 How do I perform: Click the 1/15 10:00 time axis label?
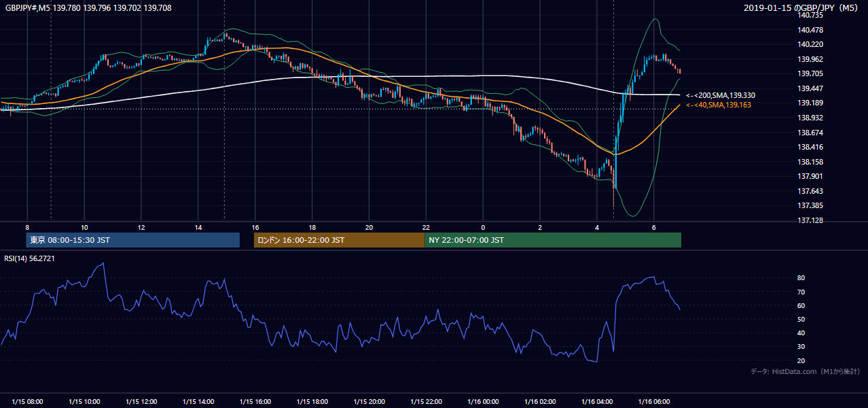(84, 402)
